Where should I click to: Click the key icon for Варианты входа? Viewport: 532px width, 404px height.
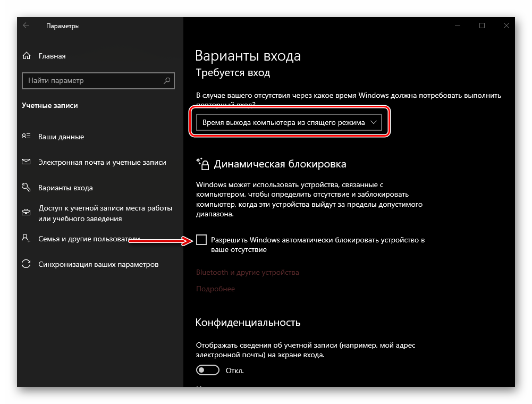[26, 188]
